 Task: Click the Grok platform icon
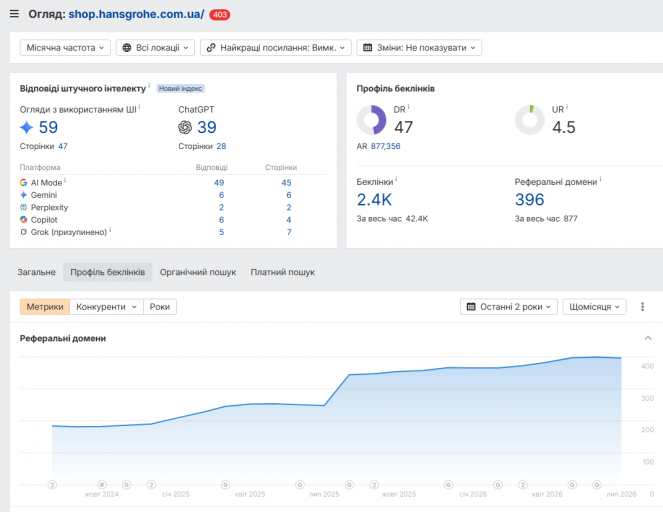point(23,232)
